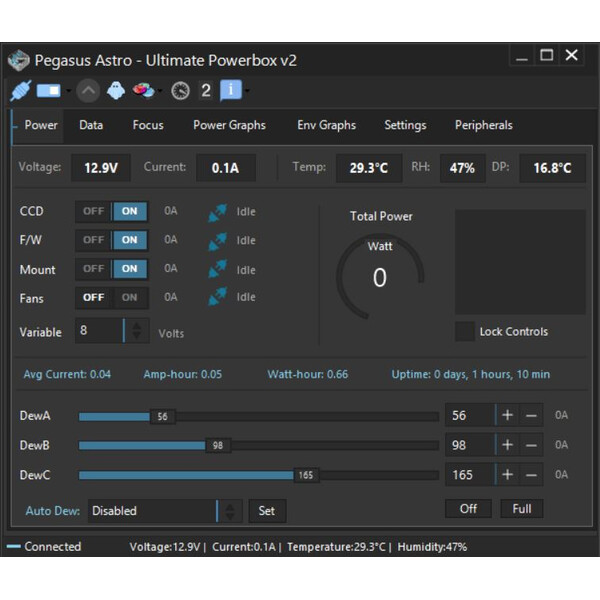Switch to the Power Graphs tab
This screenshot has width=600, height=600.
[x=229, y=125]
